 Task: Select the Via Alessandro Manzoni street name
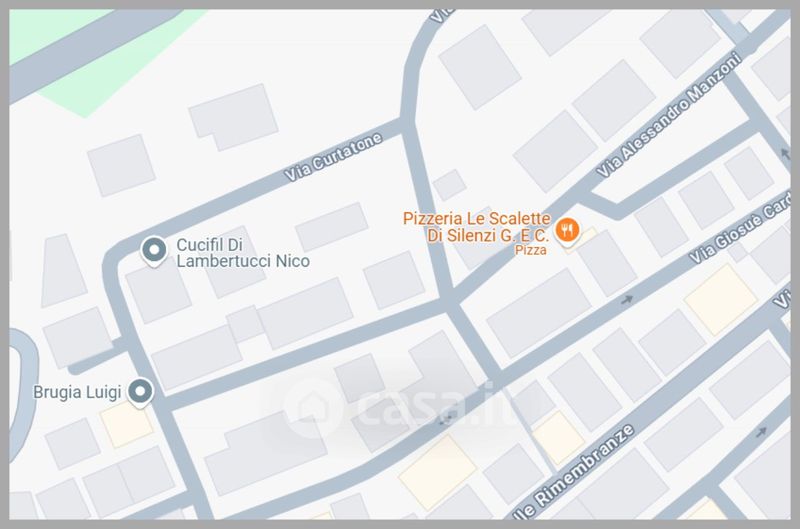click(x=669, y=115)
